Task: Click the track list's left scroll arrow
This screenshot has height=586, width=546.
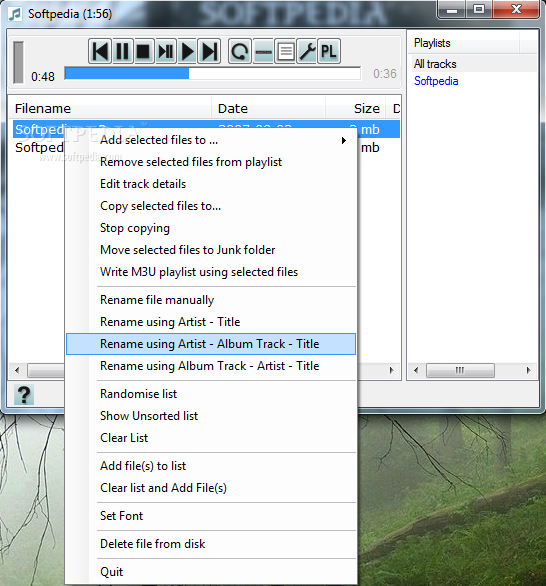Action: (17, 371)
